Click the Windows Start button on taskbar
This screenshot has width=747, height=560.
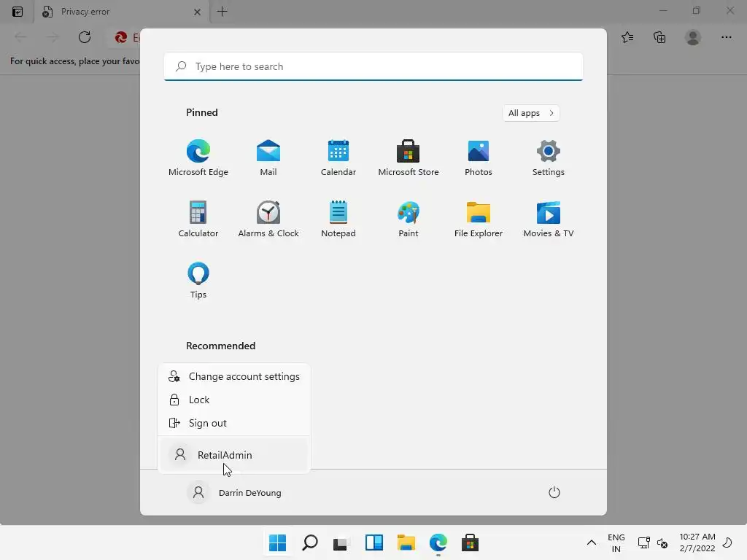pyautogui.click(x=278, y=542)
